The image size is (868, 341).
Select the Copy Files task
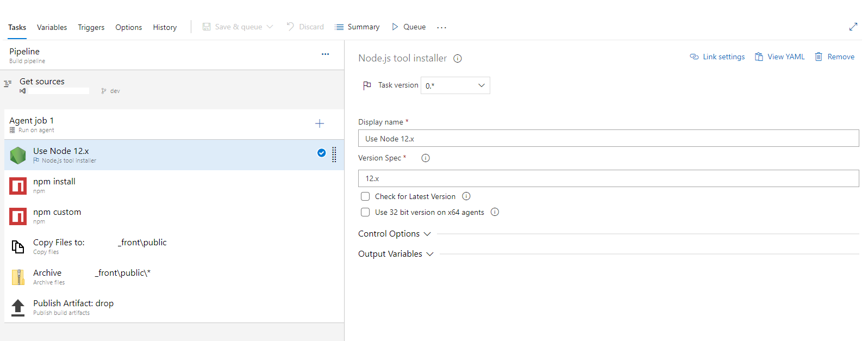[x=174, y=246]
